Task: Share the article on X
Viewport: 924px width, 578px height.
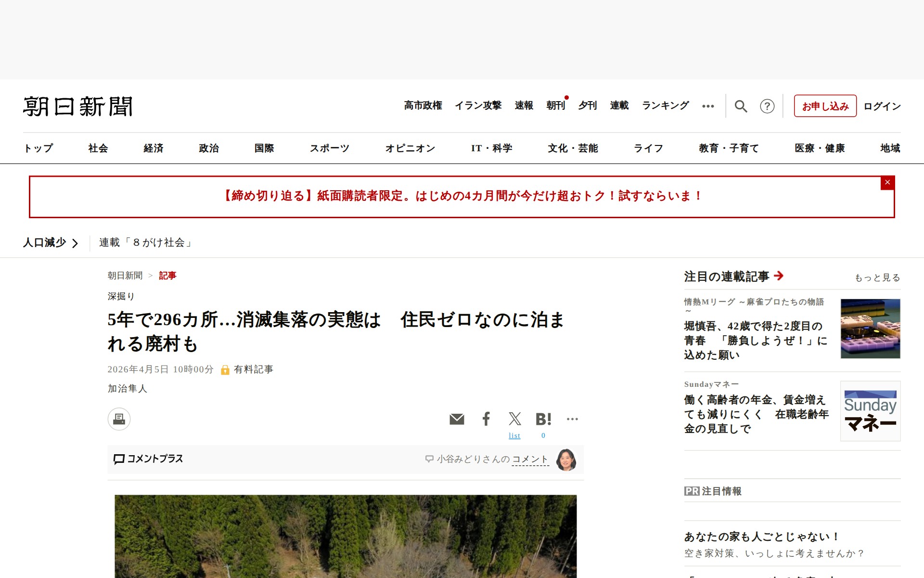Action: click(x=514, y=419)
